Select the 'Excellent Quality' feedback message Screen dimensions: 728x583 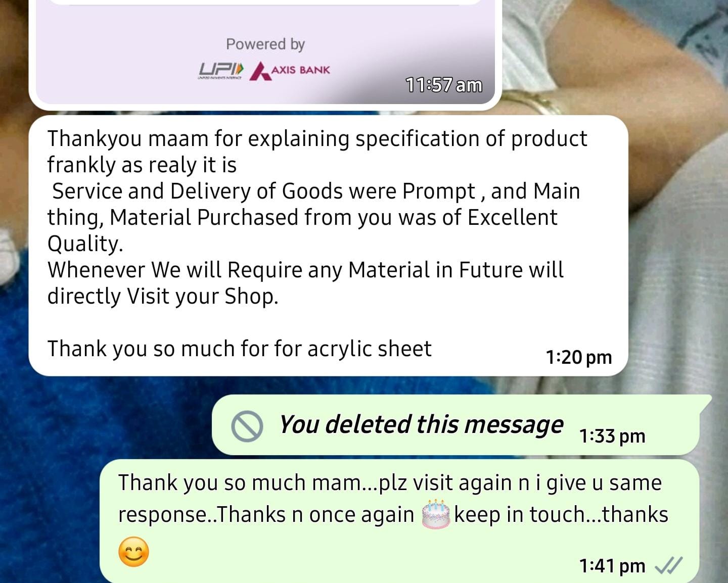[x=328, y=246]
